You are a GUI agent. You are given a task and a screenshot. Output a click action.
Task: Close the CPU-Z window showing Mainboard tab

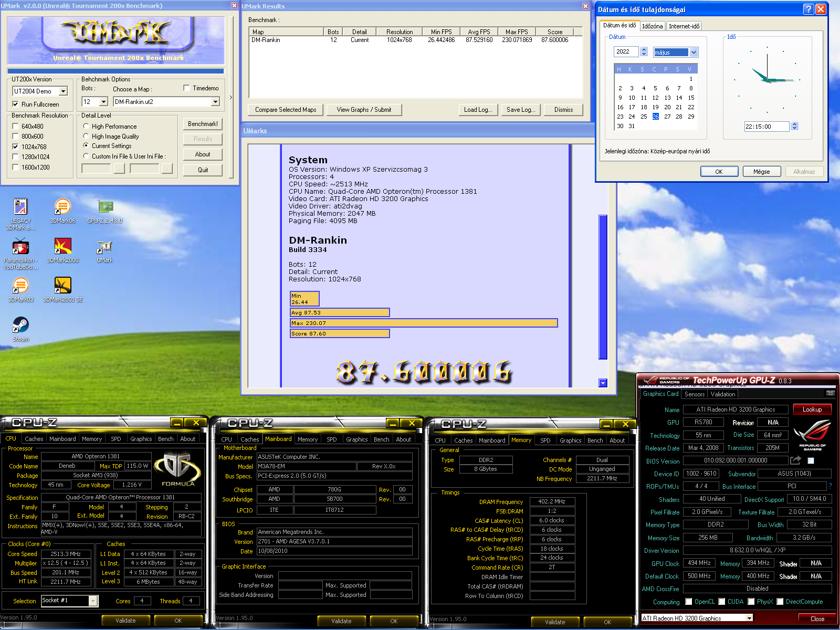412,423
